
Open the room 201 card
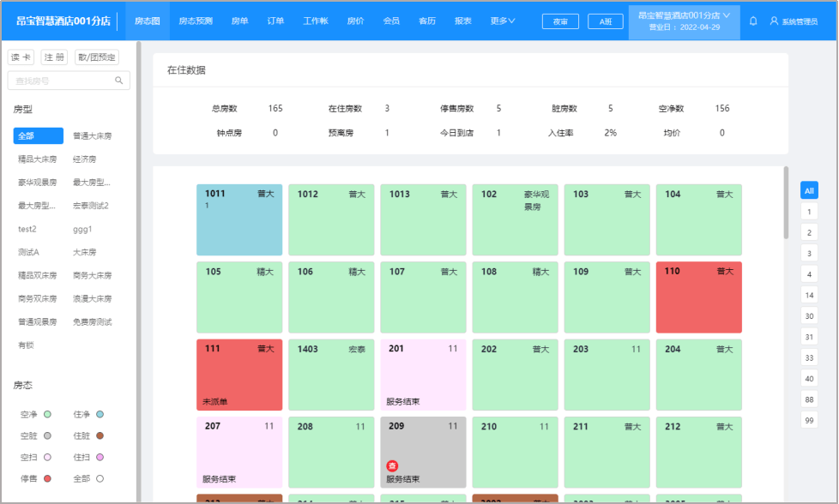423,375
